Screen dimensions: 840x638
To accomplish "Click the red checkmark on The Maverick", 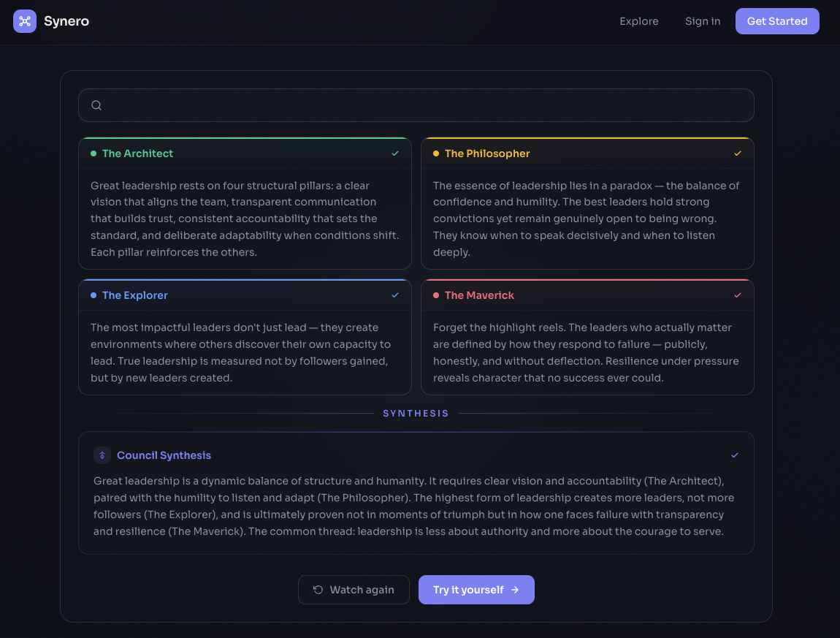I will [738, 295].
